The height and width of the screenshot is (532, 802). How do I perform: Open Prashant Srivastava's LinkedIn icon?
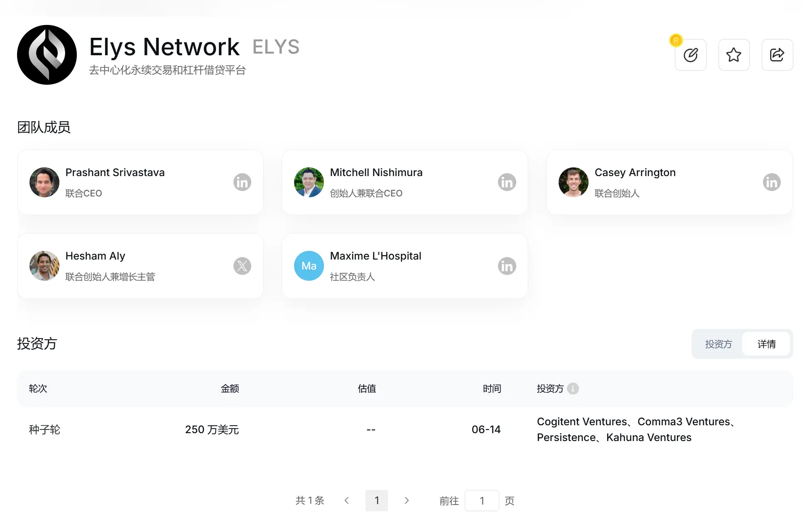click(x=242, y=182)
